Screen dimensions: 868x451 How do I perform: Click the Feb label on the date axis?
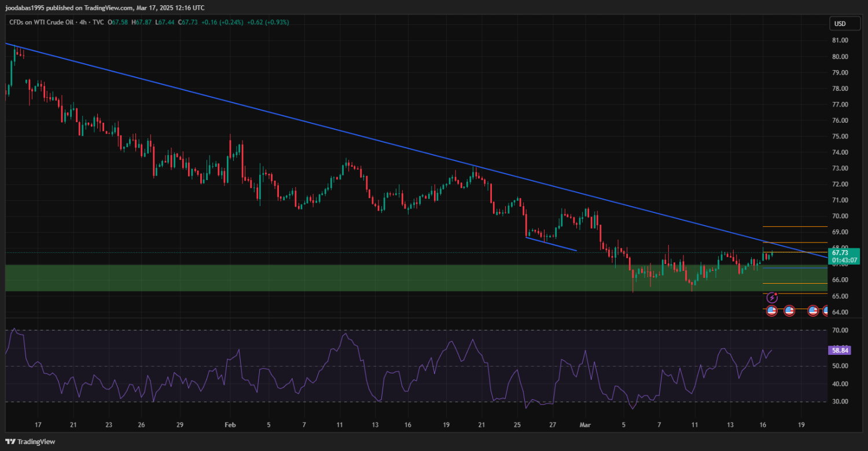point(230,424)
